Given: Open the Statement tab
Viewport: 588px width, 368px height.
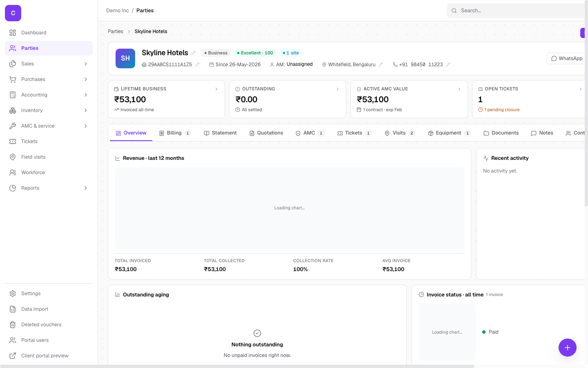Looking at the screenshot, I should click(x=220, y=133).
